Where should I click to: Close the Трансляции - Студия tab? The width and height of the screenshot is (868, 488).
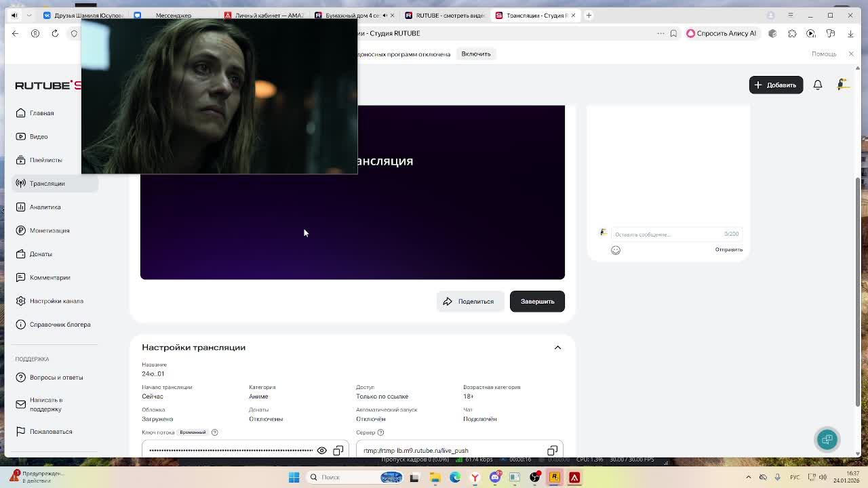[573, 15]
